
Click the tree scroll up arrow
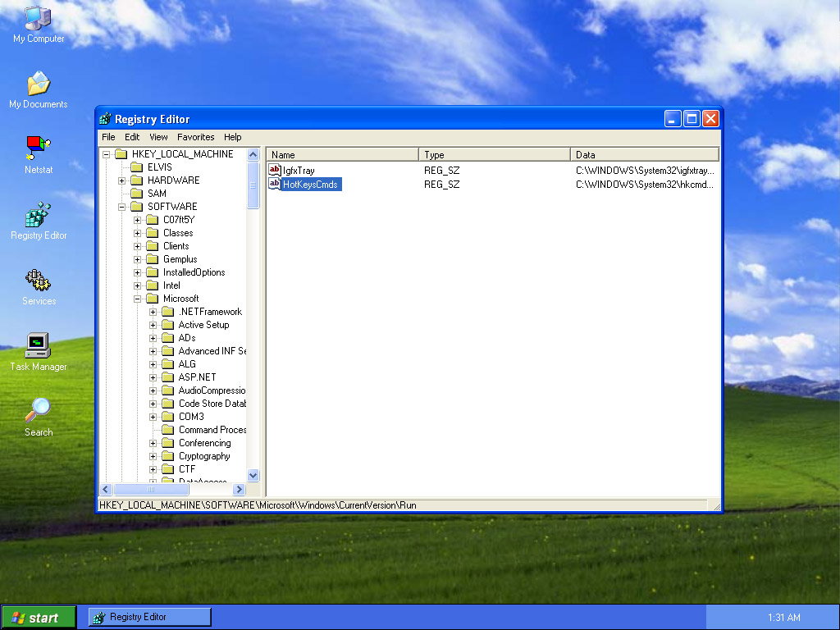[x=253, y=155]
